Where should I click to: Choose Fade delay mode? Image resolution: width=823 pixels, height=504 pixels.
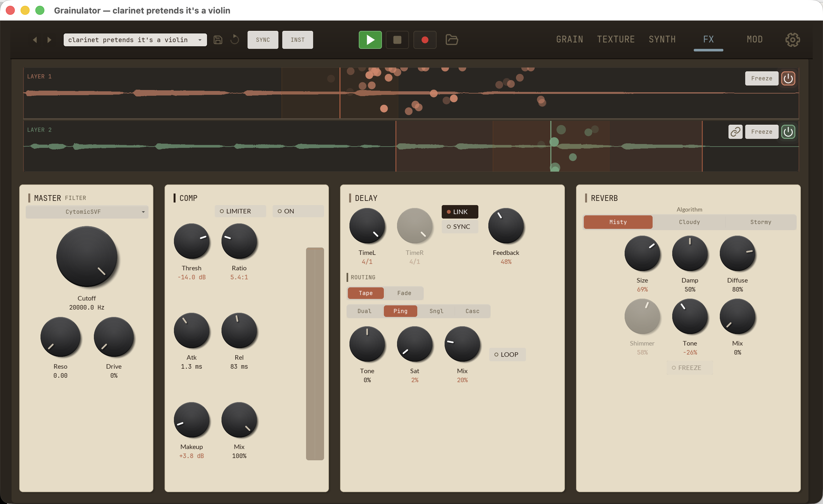click(404, 293)
